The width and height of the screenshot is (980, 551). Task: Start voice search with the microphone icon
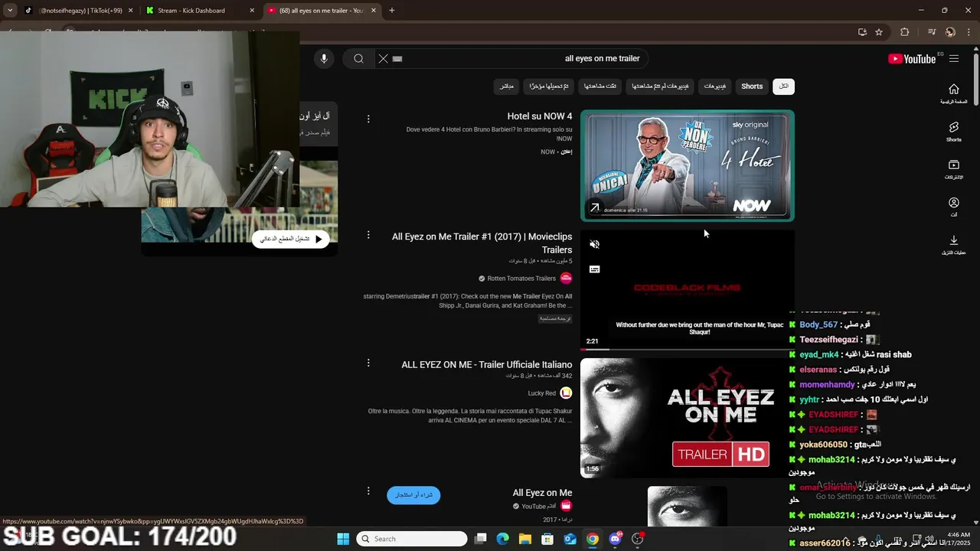(x=324, y=59)
